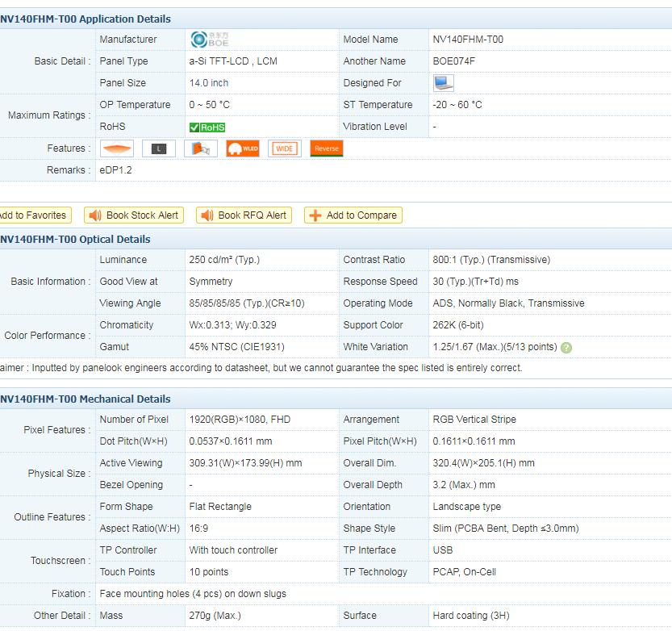Screen dimensions: 672x631
Task: Click the NV140FHM-T00 Optical Details heading
Action: click(76, 239)
